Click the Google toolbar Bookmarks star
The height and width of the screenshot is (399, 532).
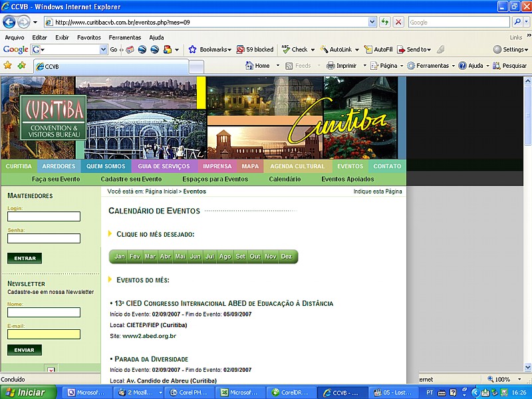[193, 49]
